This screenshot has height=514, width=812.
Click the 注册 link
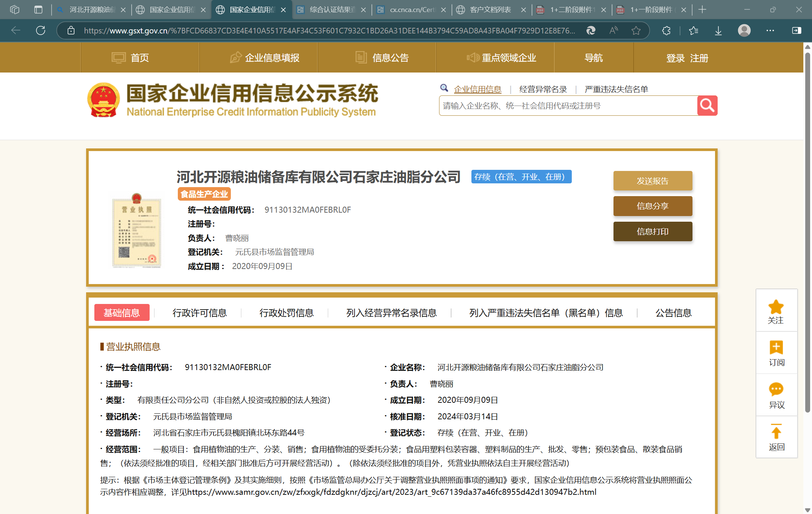[x=699, y=58]
